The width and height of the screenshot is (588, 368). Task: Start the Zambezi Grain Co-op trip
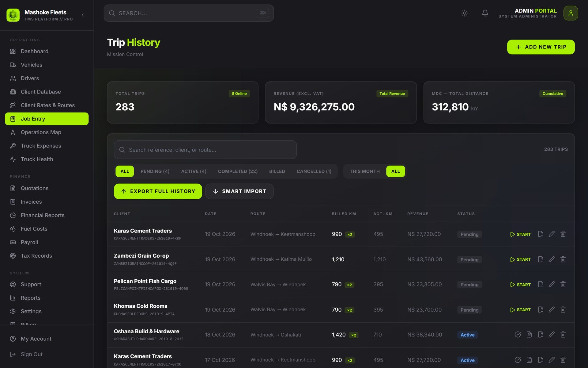tap(520, 259)
